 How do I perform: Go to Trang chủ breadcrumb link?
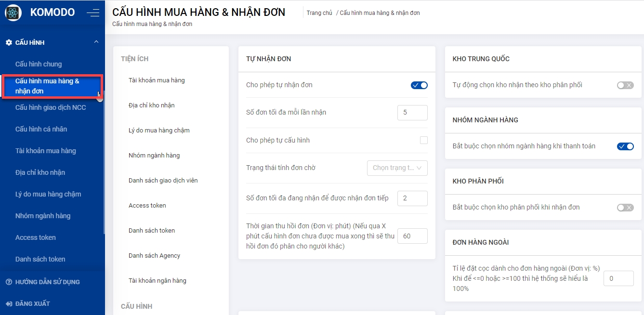[x=319, y=13]
